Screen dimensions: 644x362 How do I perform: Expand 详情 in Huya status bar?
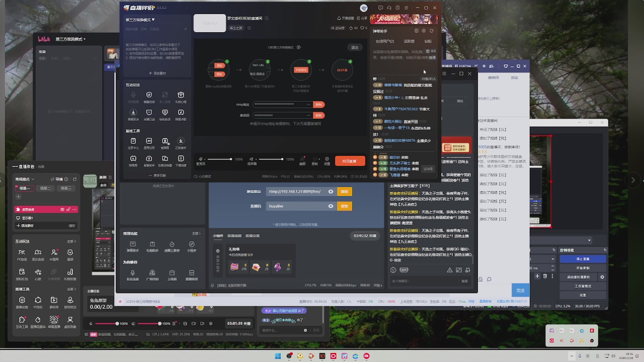point(378,285)
